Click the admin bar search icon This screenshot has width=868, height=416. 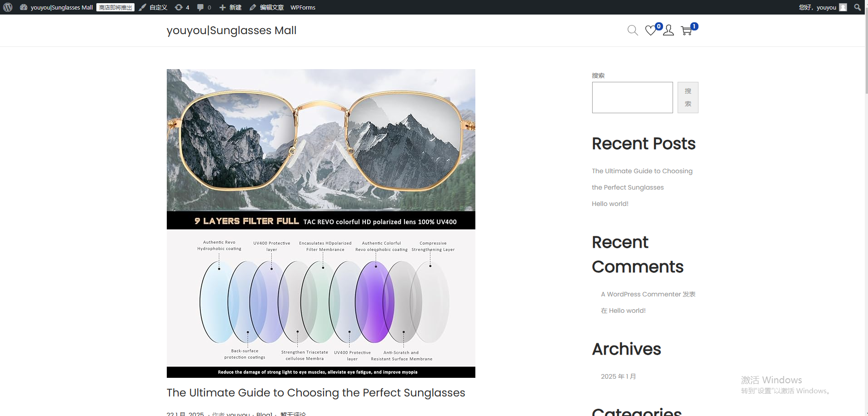[857, 7]
